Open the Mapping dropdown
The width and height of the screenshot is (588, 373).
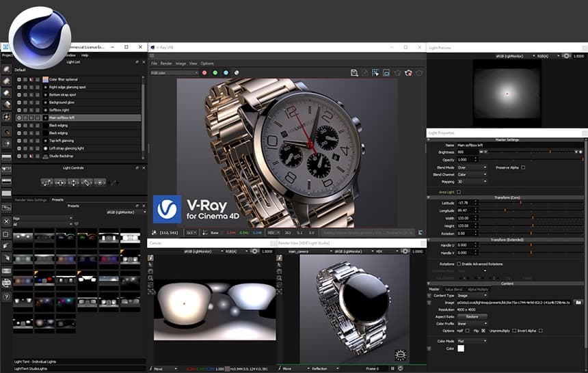coord(472,182)
